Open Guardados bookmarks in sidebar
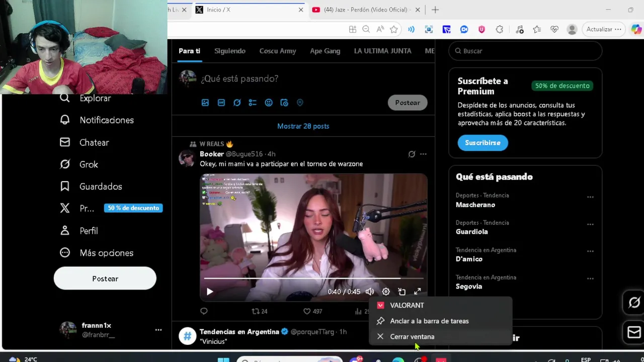 click(91, 187)
